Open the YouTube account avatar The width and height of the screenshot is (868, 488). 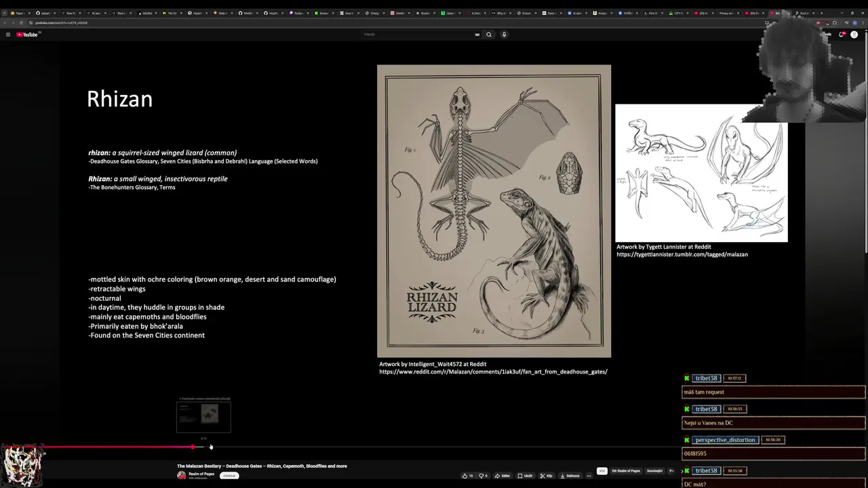click(854, 35)
